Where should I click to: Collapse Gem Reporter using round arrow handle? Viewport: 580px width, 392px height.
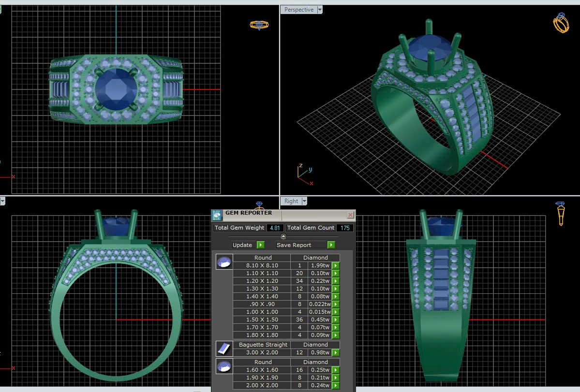283,236
